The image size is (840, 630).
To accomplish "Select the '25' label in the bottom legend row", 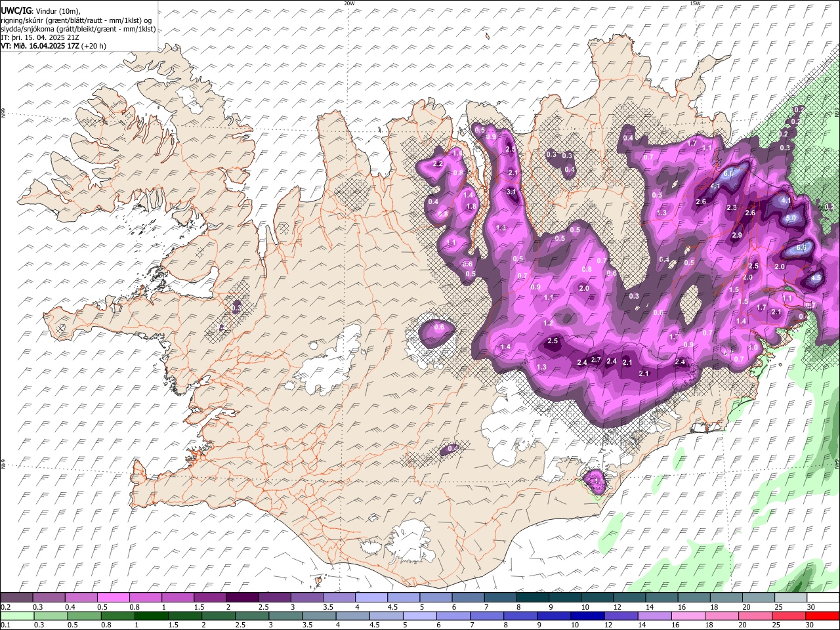I will (x=776, y=625).
